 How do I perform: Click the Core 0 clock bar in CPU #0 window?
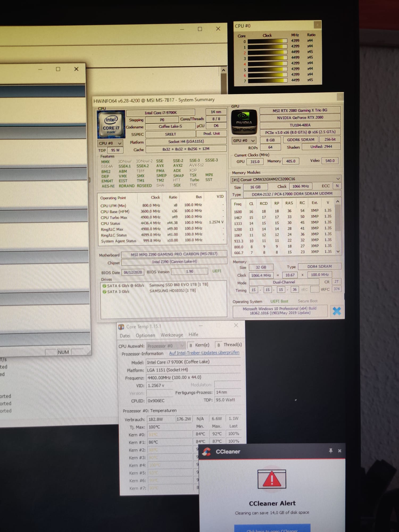[x=267, y=41]
